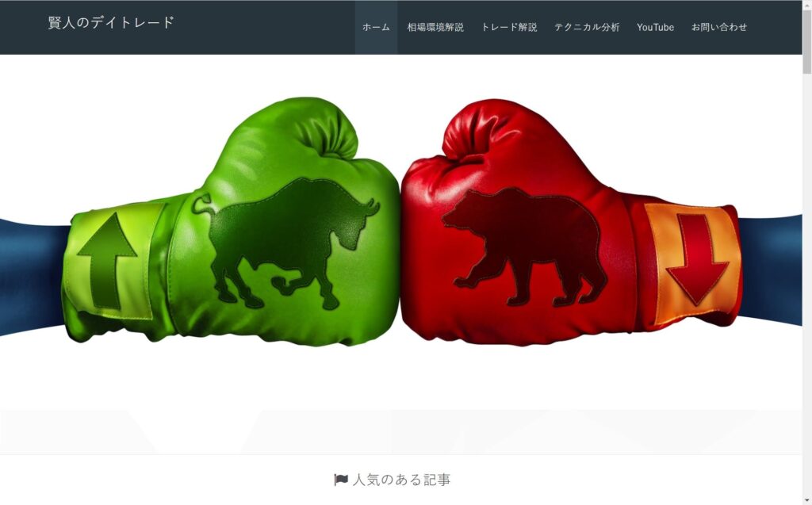812x505 pixels.
Task: Click the flag icon beside 人気のある記事
Action: coord(341,480)
